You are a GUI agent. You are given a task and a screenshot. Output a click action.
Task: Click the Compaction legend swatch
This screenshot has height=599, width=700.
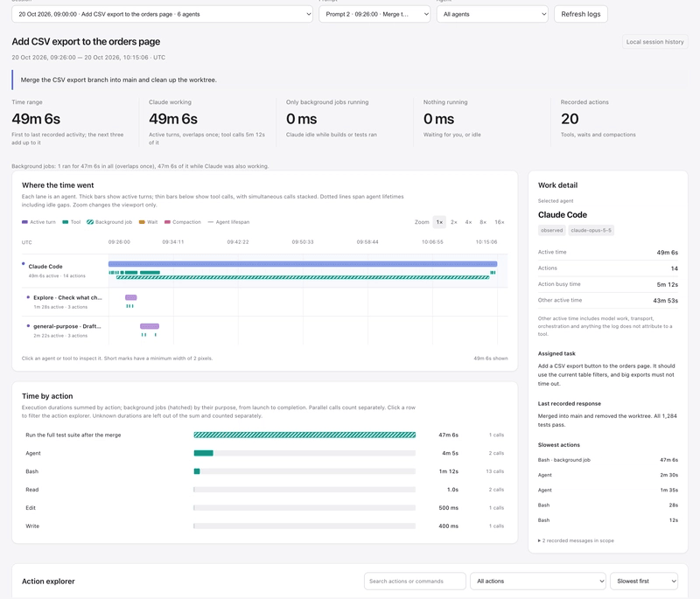(x=167, y=222)
